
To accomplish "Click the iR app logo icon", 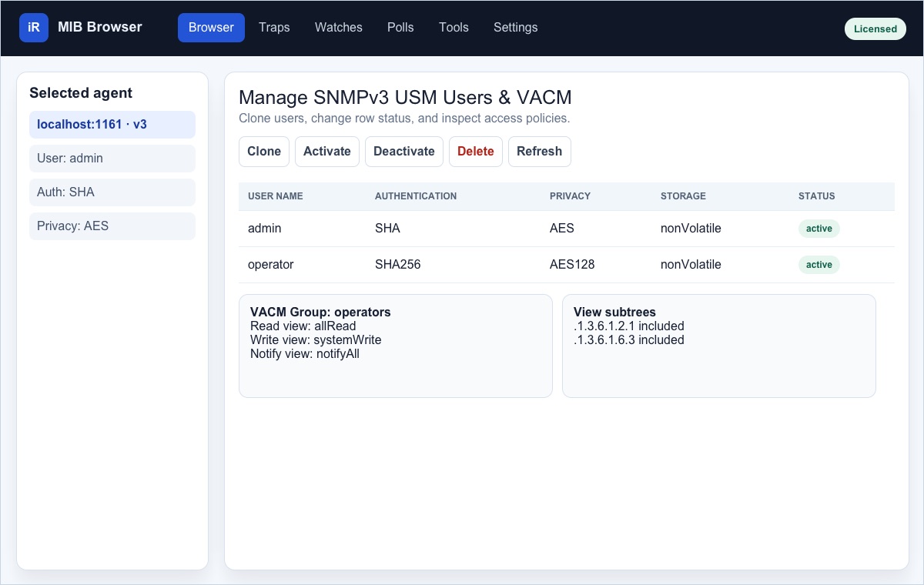I will 34,28.
